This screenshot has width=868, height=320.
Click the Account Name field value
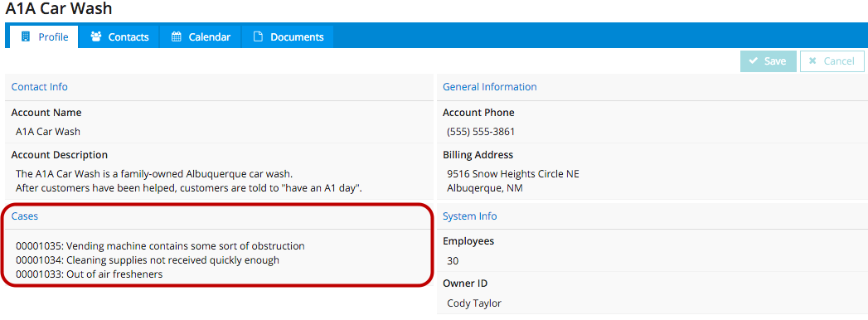[48, 132]
